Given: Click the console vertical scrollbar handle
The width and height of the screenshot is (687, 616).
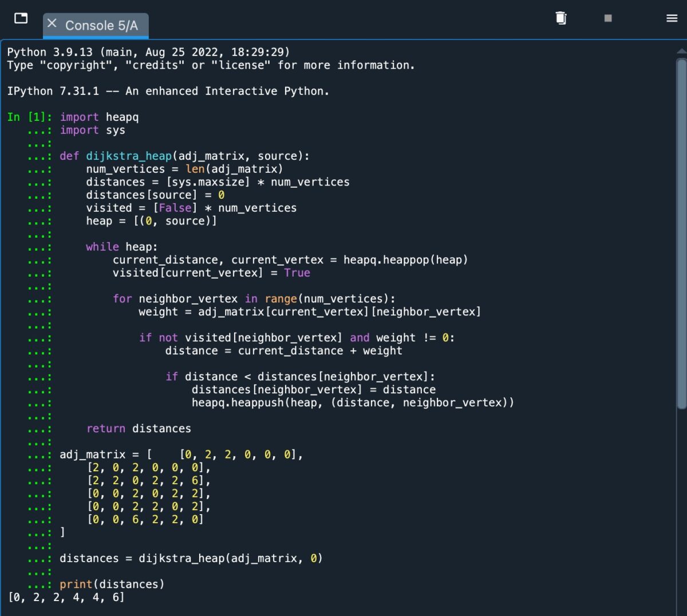Looking at the screenshot, I should pos(681,229).
